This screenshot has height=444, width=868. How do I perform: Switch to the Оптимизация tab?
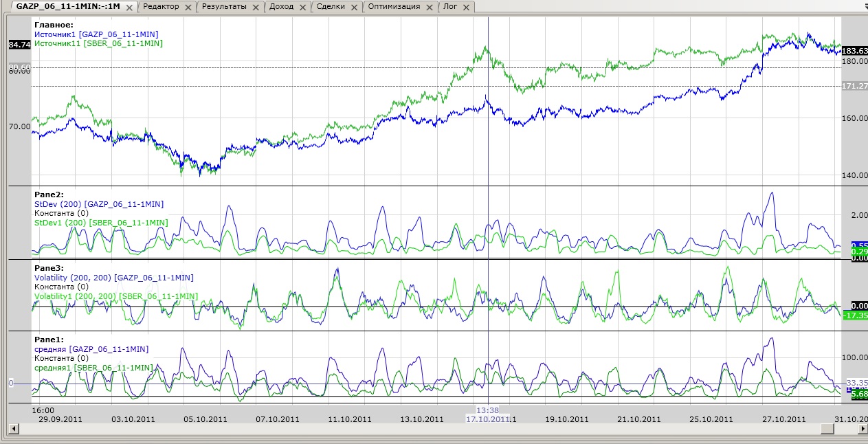tap(394, 7)
